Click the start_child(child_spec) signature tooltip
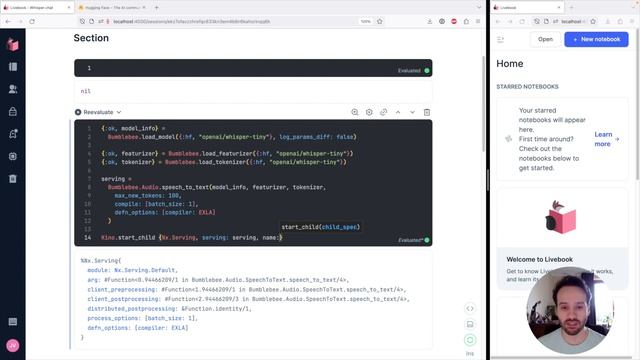Screen dimensions: 640x360 (320, 227)
